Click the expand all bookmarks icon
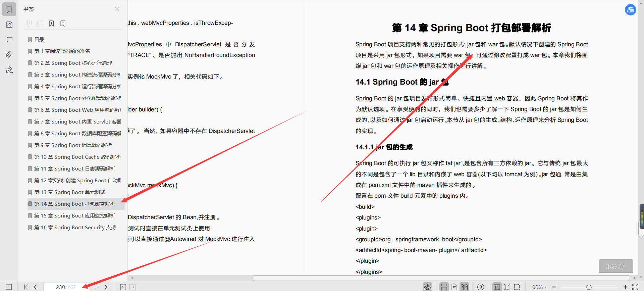 click(x=29, y=23)
